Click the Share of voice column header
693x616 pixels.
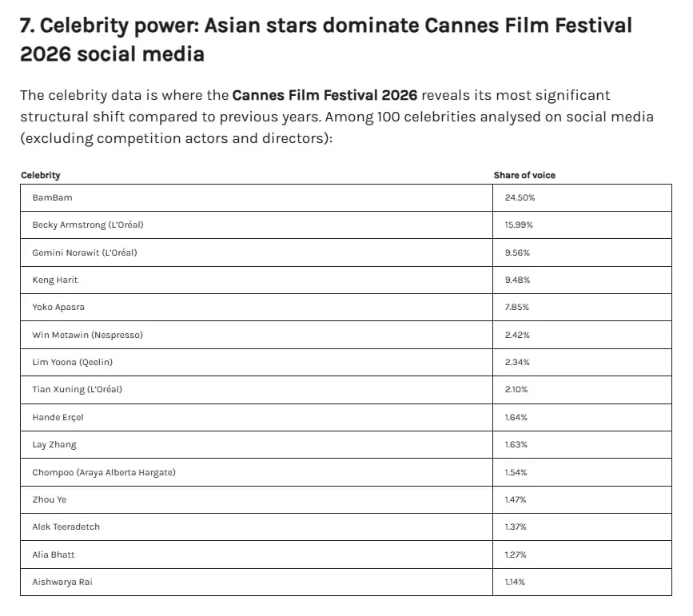click(x=524, y=175)
